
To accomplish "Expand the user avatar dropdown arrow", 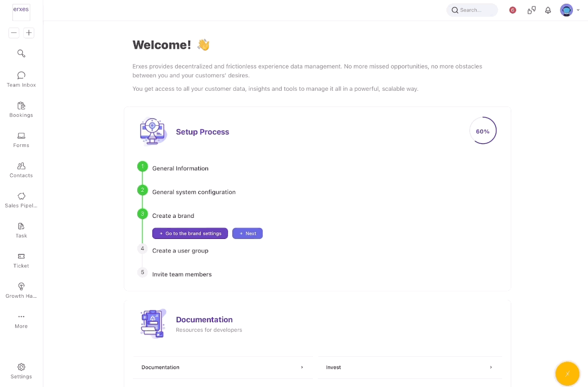I will 578,10.
